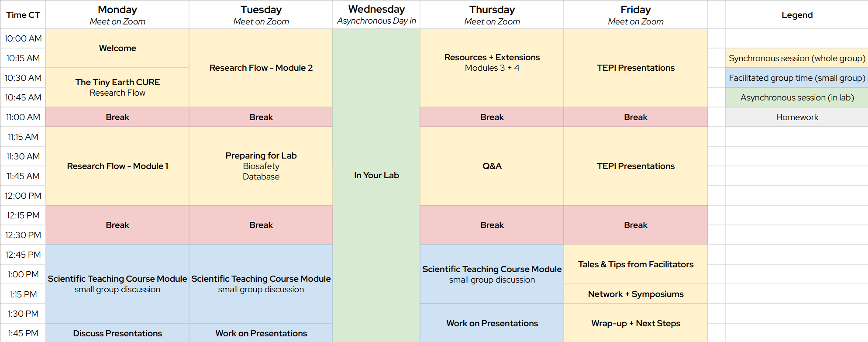Viewport: 868px width, 342px height.
Task: Select the Legend header cell
Action: 797,15
